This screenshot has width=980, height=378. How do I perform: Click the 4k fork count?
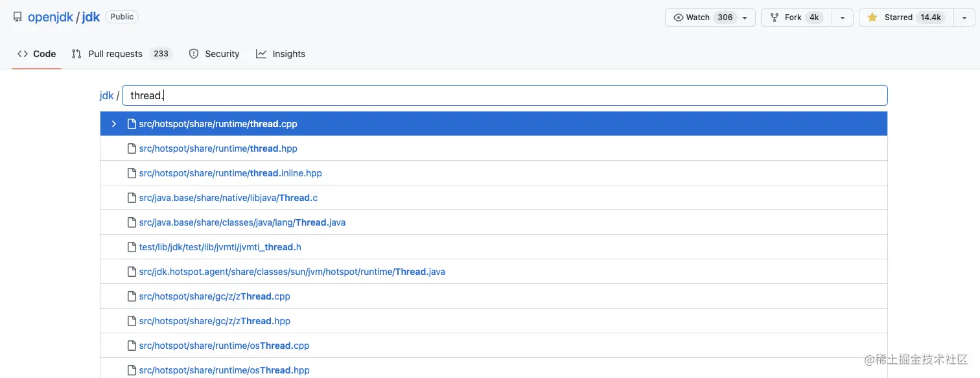point(814,18)
